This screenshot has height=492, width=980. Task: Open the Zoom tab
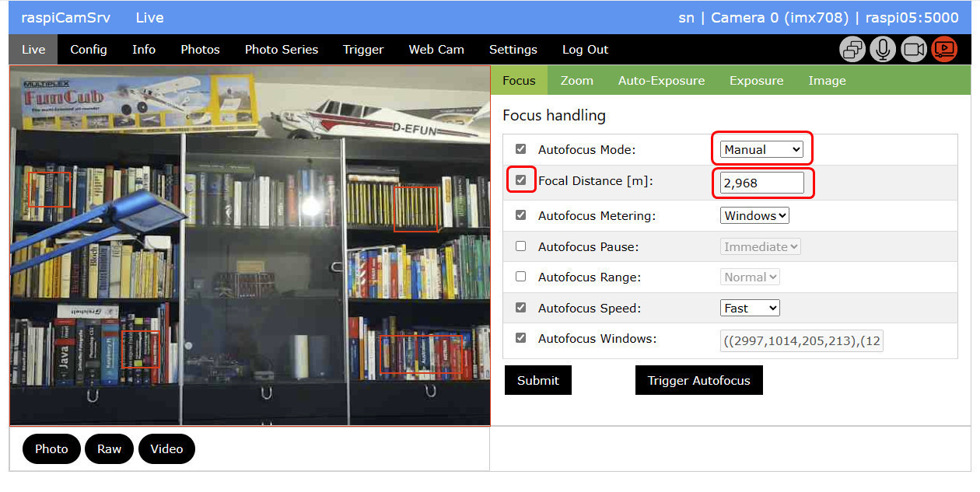(x=576, y=81)
